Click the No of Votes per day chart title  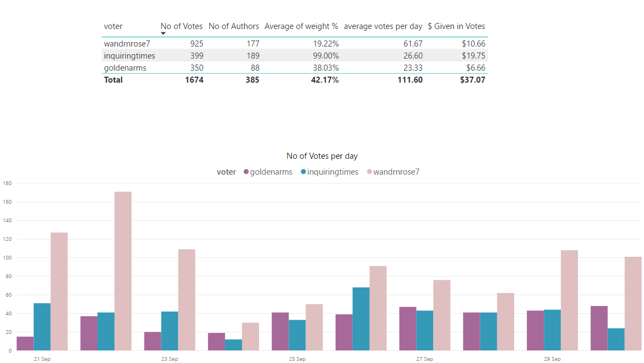pyautogui.click(x=322, y=156)
